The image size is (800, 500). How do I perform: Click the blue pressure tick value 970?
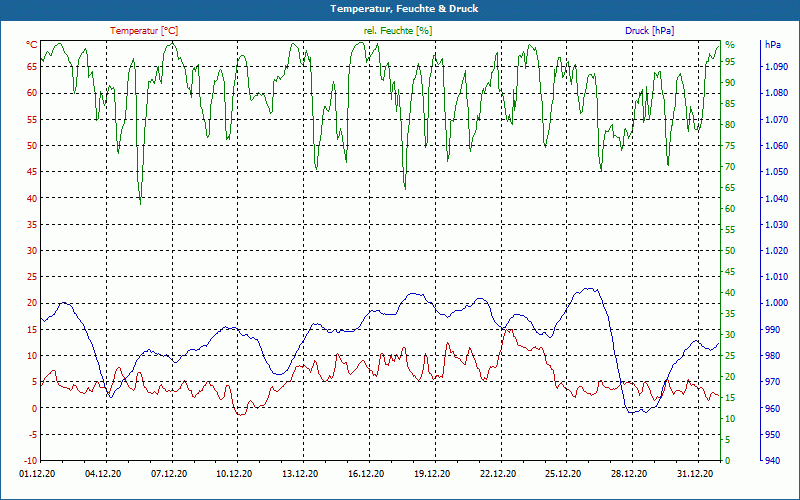click(773, 382)
